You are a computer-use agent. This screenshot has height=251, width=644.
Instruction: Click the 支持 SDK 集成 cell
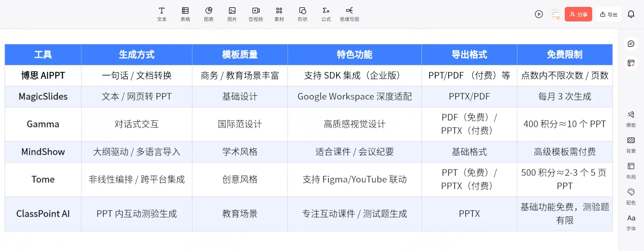355,76
